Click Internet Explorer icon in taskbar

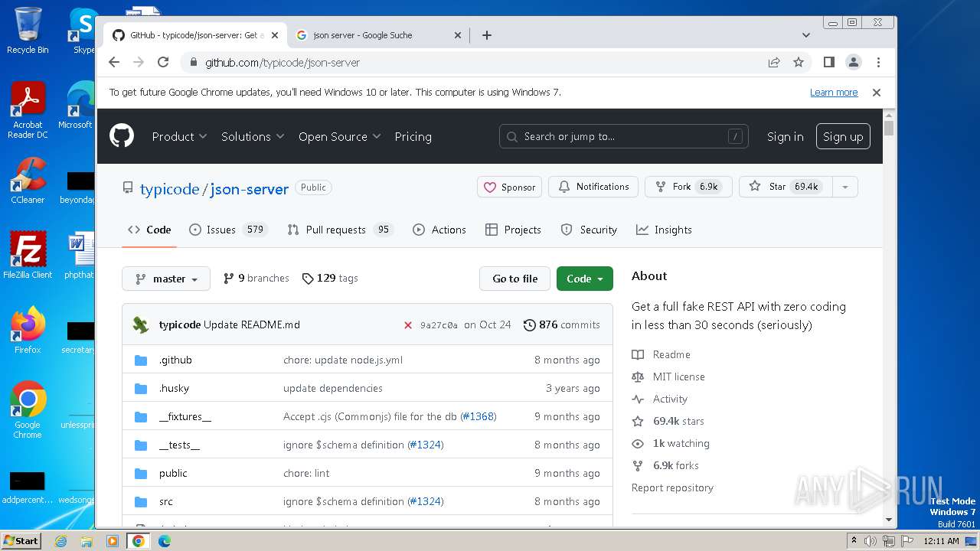pyautogui.click(x=60, y=541)
